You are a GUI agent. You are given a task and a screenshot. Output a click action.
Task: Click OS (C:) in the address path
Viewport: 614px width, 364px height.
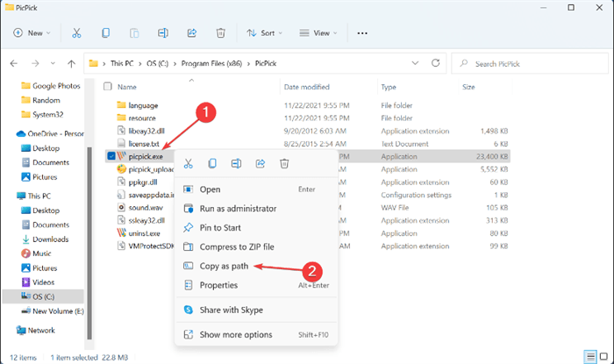(x=157, y=63)
